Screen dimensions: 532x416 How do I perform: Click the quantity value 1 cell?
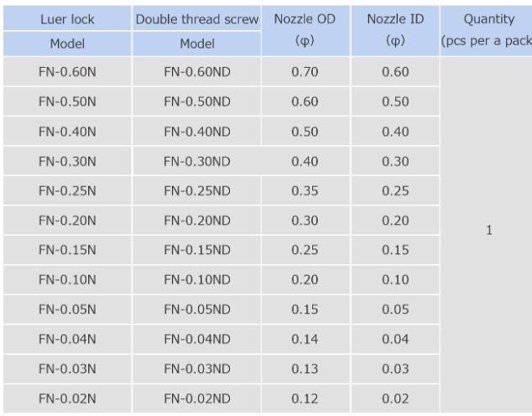pyautogui.click(x=488, y=231)
